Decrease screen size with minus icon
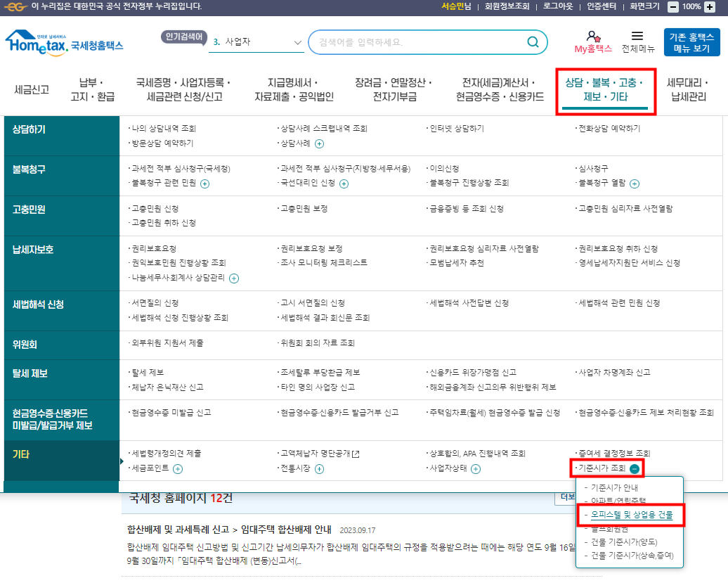Screen dimensions: 728x583 pos(672,7)
